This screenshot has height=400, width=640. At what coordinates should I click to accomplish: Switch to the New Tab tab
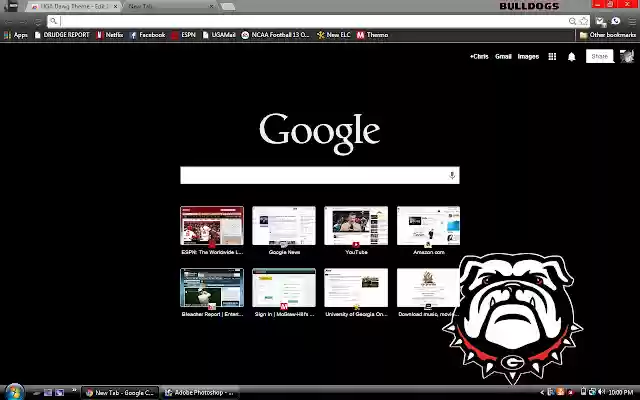(x=169, y=7)
